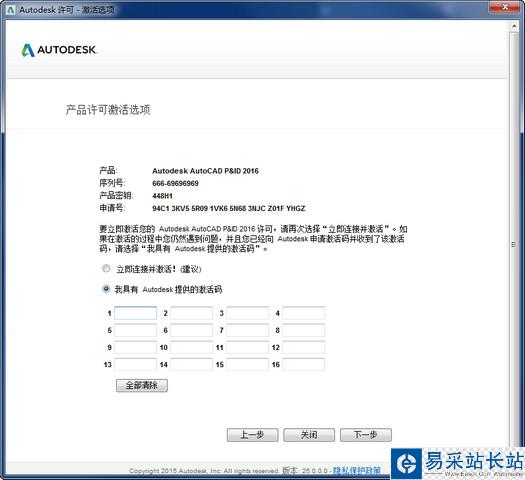Click activation code field 12
The image size is (525, 480).
303,347
